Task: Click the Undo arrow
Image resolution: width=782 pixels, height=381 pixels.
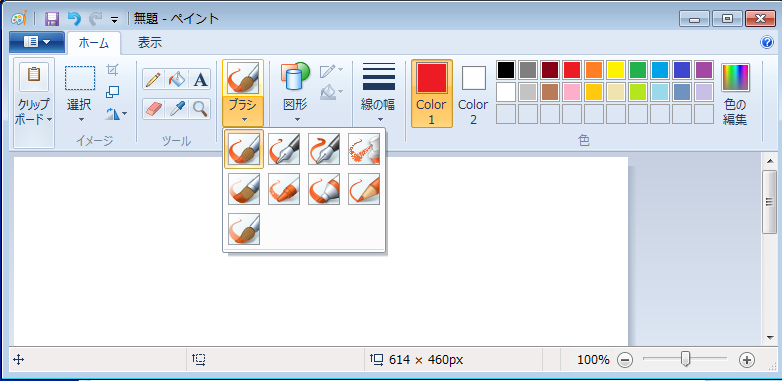Action: pos(74,19)
